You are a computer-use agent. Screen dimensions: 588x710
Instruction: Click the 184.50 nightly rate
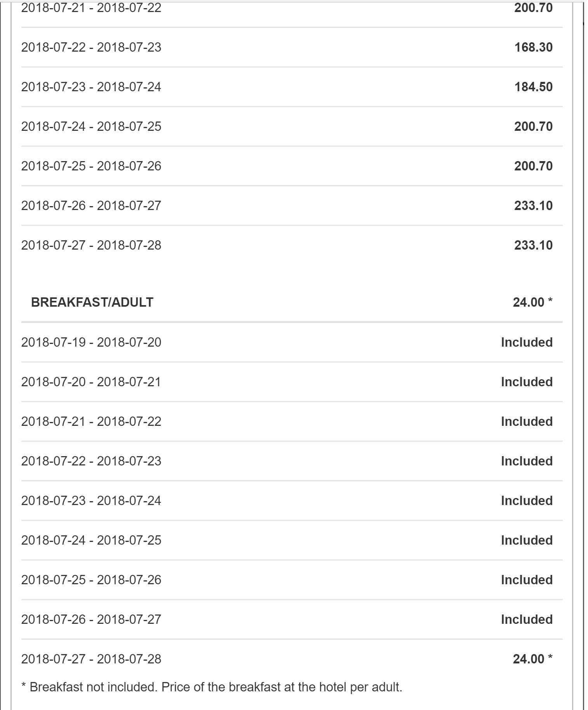pyautogui.click(x=533, y=87)
